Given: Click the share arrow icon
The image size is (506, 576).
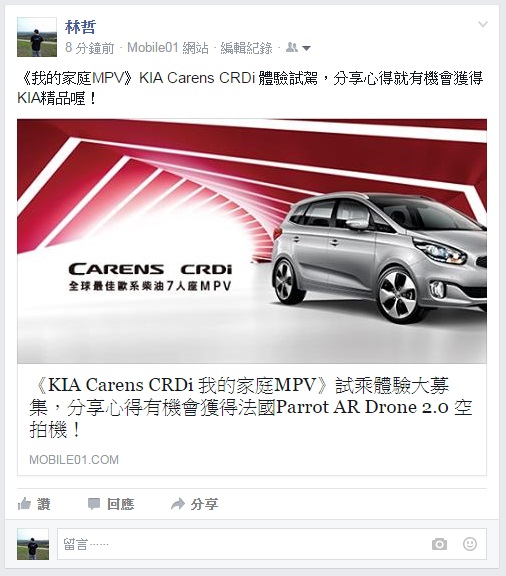Looking at the screenshot, I should pos(178,504).
